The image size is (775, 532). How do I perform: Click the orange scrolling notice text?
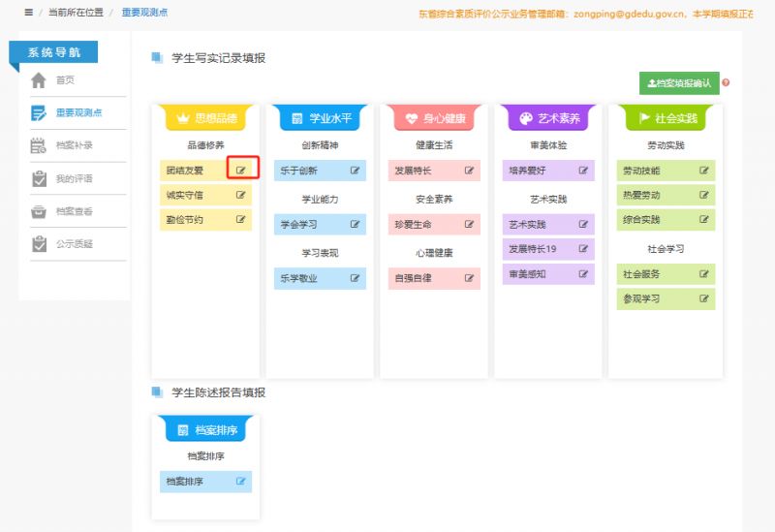click(x=586, y=14)
